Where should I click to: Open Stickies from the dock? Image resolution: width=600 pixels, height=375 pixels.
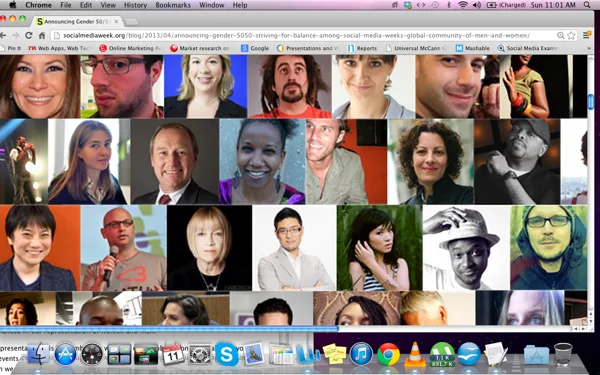pyautogui.click(x=334, y=354)
